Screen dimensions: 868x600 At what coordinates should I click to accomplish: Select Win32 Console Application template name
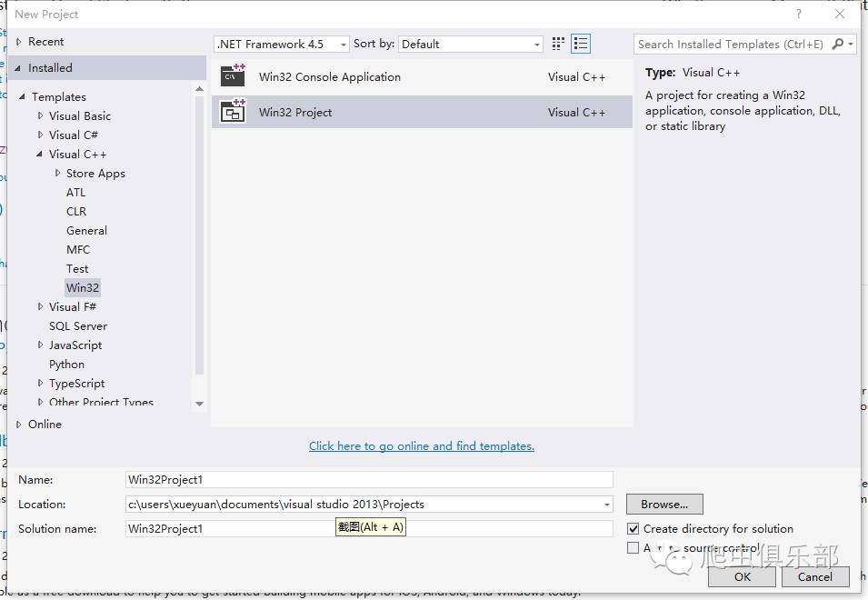tap(329, 77)
